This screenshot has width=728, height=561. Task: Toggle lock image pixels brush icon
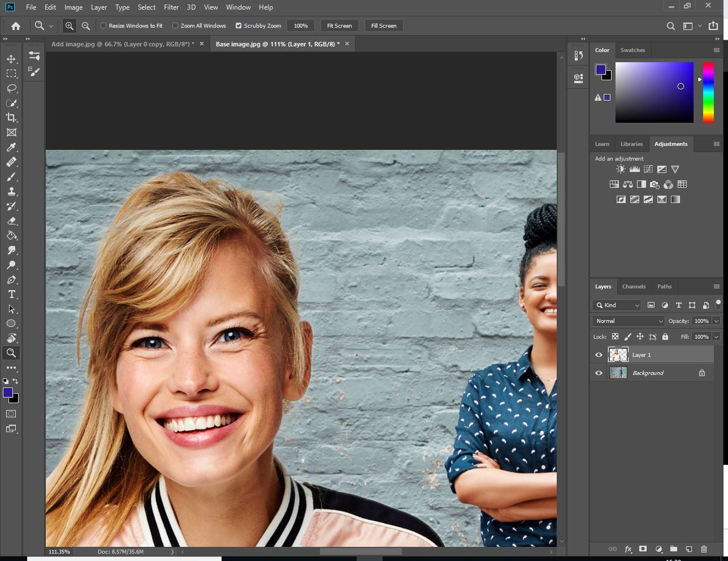[627, 336]
